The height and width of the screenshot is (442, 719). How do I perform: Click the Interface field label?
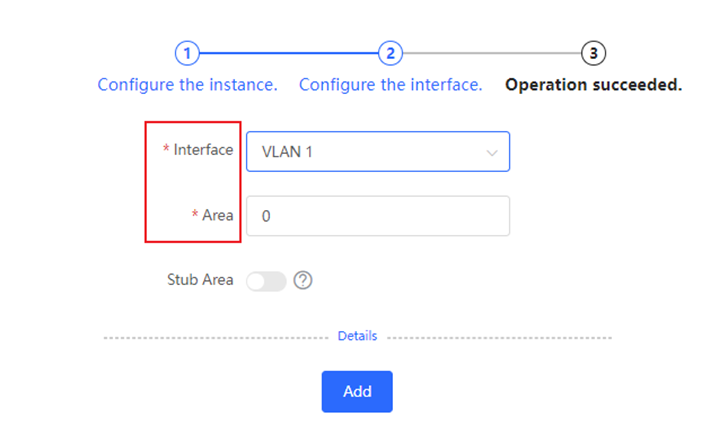pyautogui.click(x=203, y=149)
